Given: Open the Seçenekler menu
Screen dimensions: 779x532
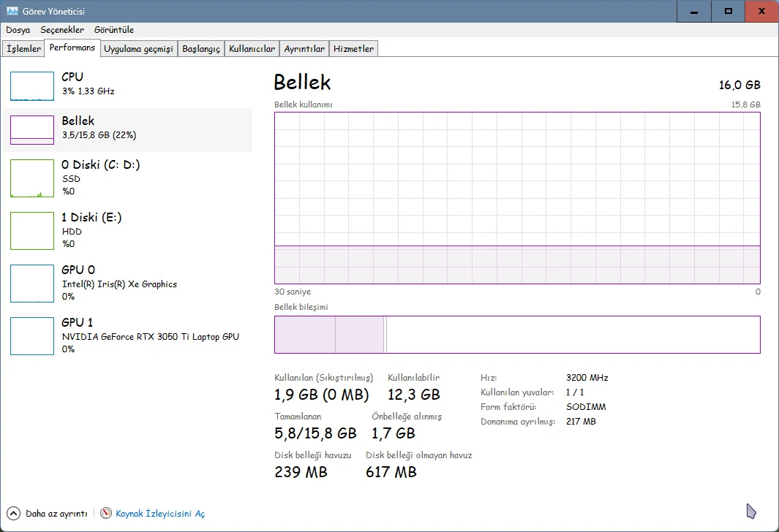Looking at the screenshot, I should click(x=62, y=30).
